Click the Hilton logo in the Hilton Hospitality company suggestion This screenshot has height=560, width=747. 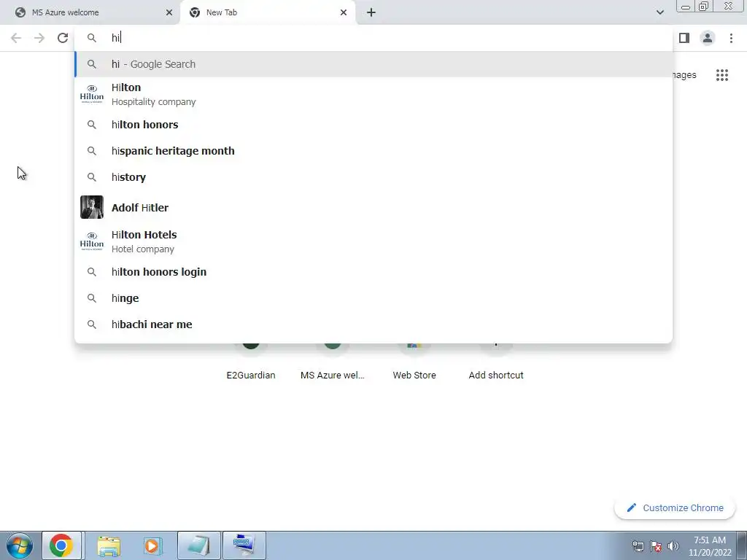pyautogui.click(x=92, y=94)
